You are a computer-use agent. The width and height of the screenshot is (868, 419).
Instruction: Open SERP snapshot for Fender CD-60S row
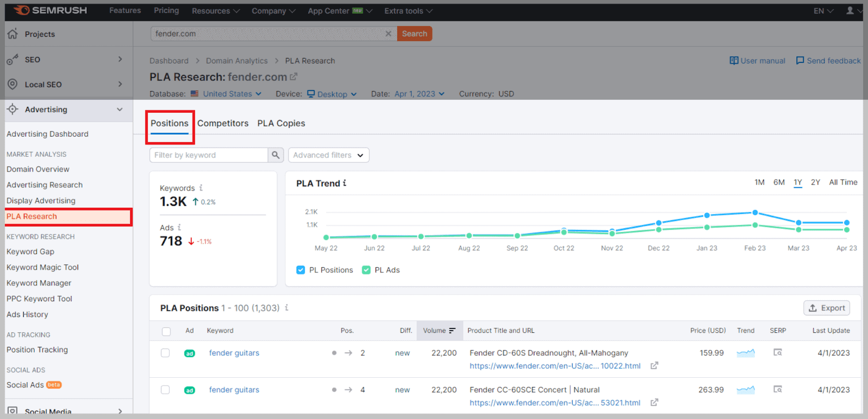pos(777,353)
